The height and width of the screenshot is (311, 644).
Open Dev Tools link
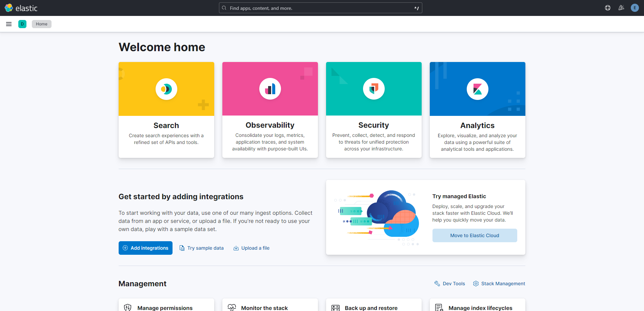click(450, 284)
